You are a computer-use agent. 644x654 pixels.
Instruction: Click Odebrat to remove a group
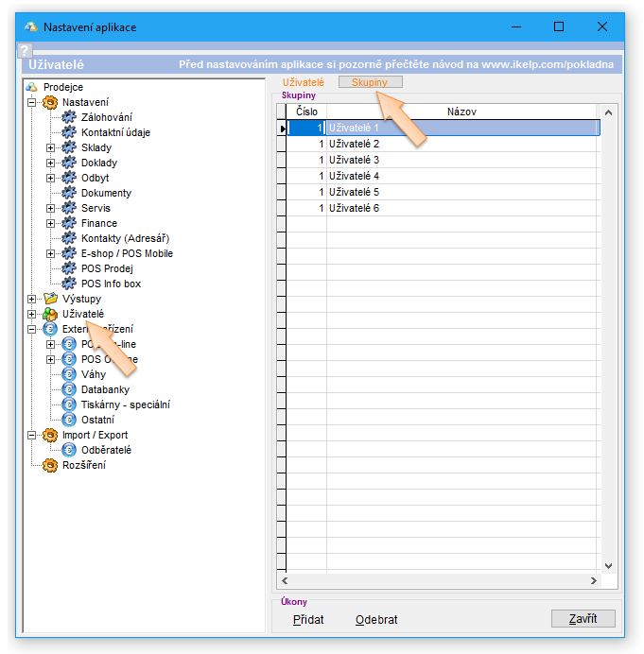376,620
